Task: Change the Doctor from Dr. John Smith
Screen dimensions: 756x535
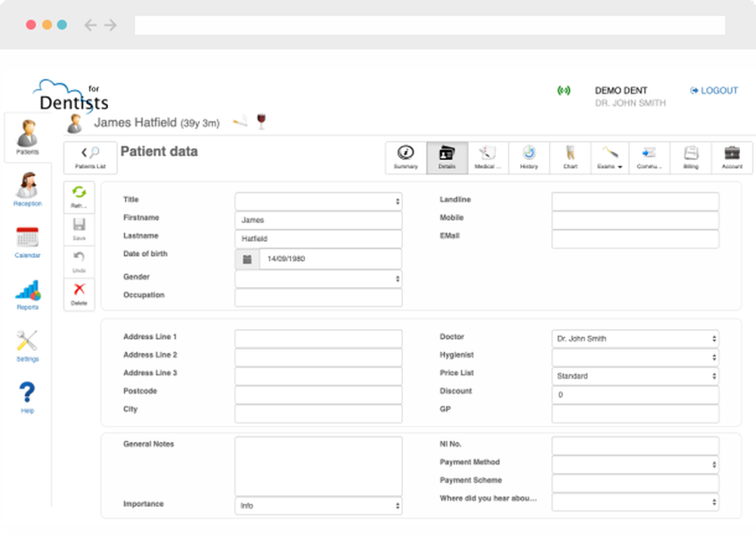Action: tap(635, 339)
